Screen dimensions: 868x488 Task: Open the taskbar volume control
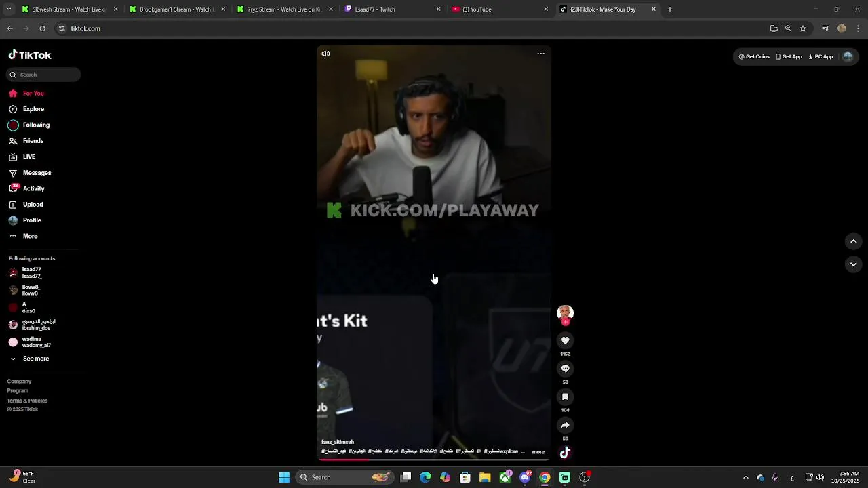[820, 477]
